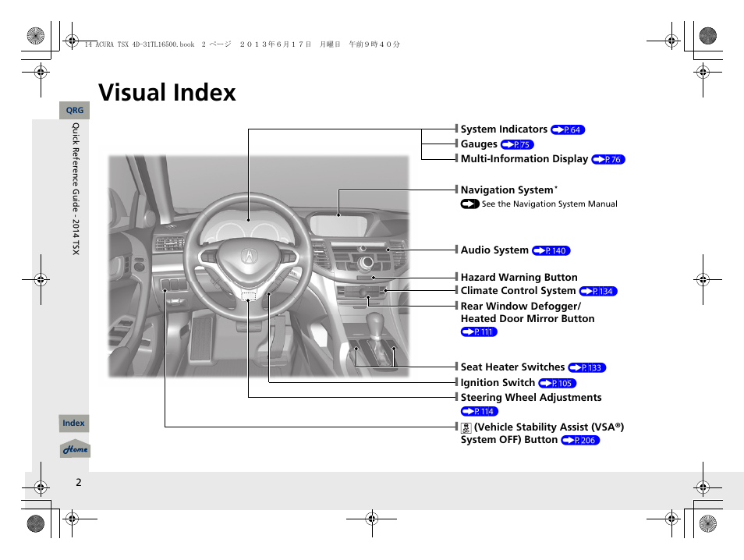744x560 pixels.
Task: Open the QRG tab in the sidebar
Action: point(75,110)
